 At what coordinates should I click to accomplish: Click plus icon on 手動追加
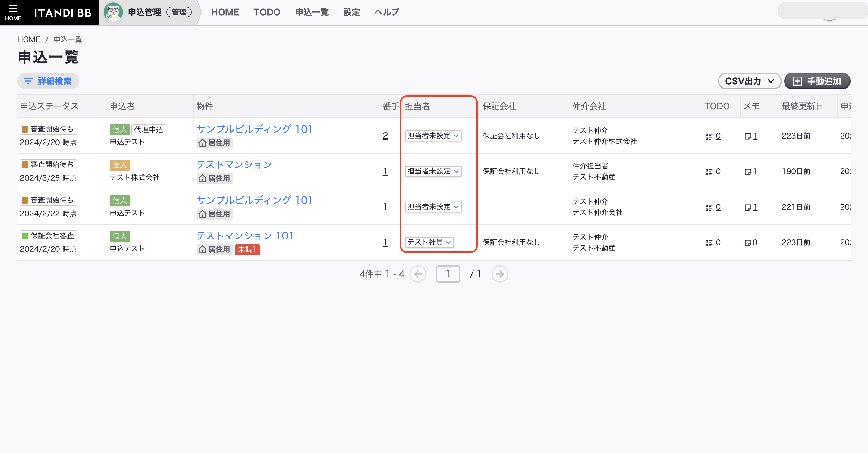pyautogui.click(x=797, y=81)
